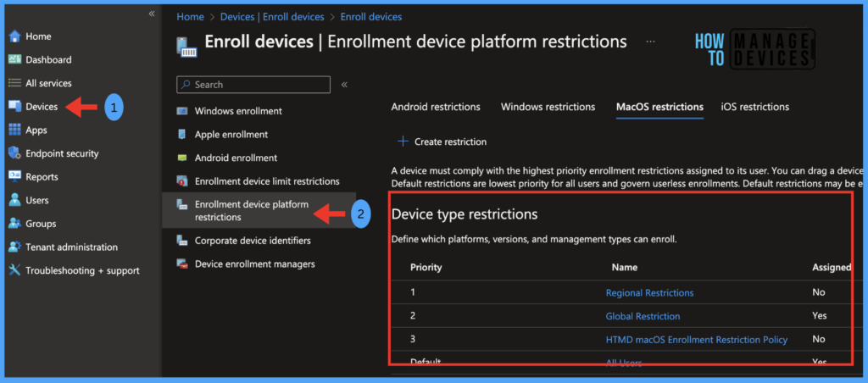Screen dimensions: 868x383
Task: Collapse the Enroll devices menu pane
Action: click(344, 85)
